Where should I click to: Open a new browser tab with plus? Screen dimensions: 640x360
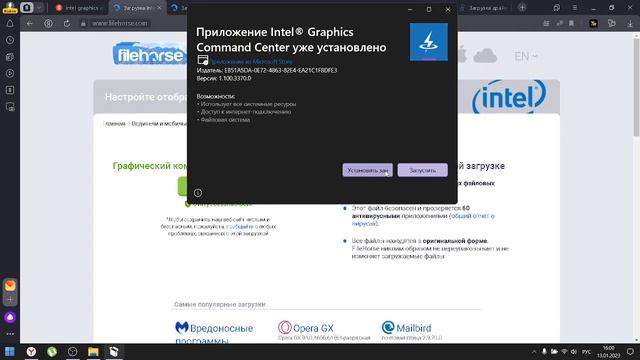pyautogui.click(x=522, y=7)
